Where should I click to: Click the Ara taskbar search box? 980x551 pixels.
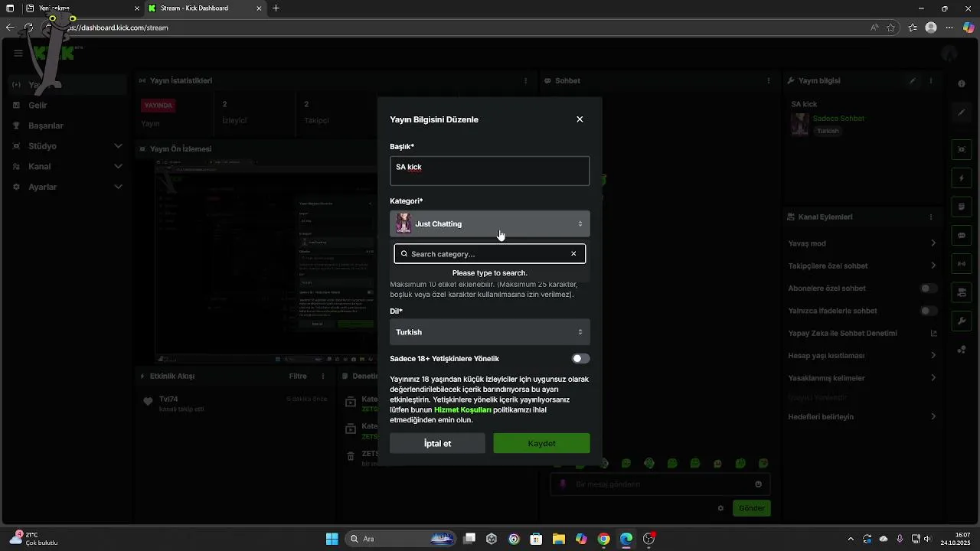pos(402,539)
